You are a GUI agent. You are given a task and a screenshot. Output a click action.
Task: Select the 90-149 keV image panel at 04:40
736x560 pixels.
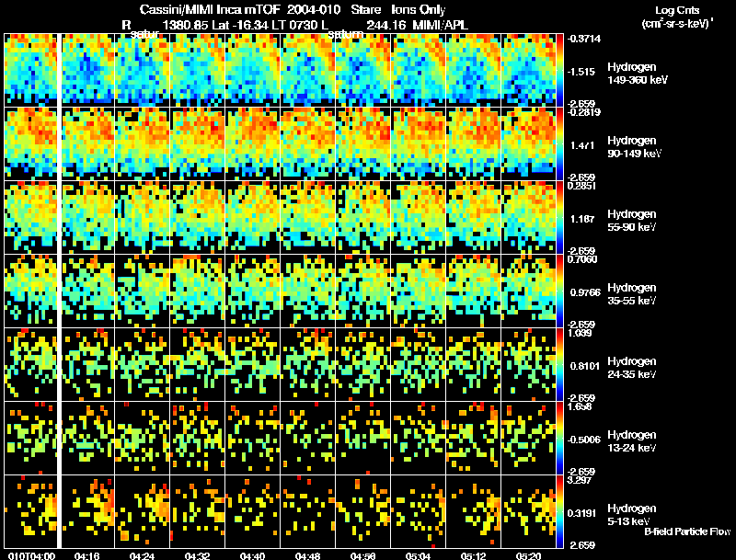[x=252, y=143]
